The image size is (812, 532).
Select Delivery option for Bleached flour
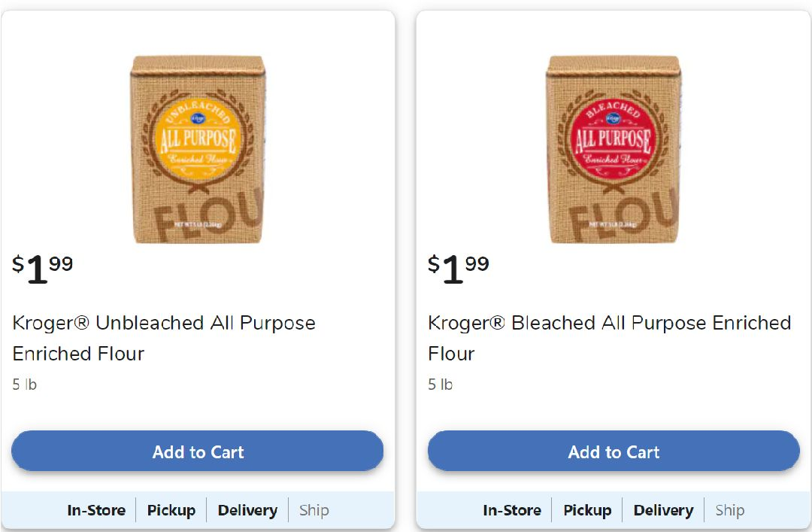(x=663, y=510)
